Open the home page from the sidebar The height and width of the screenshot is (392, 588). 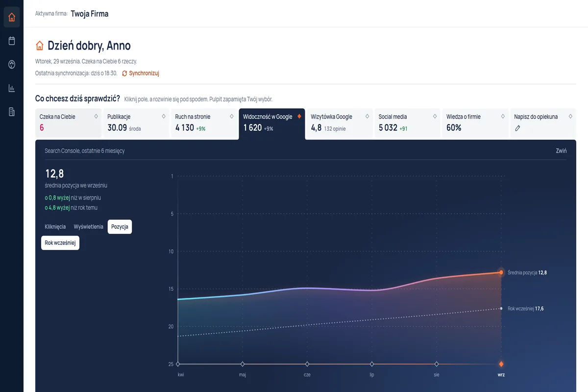point(12,17)
